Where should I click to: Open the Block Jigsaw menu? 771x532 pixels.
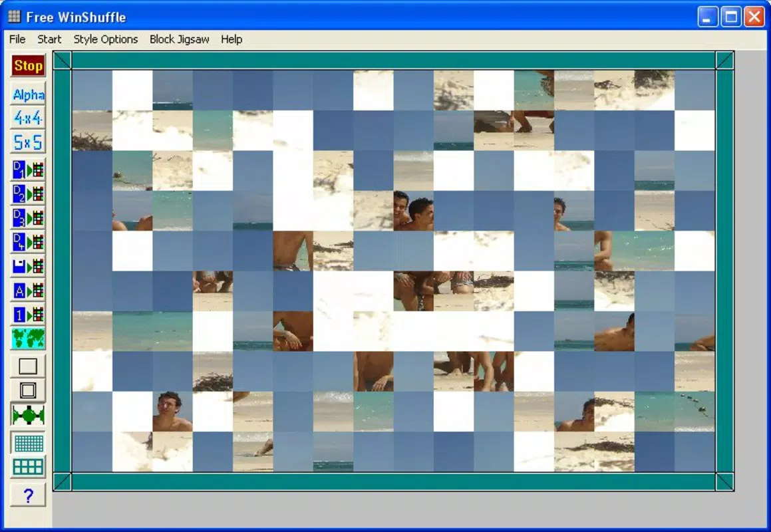180,39
